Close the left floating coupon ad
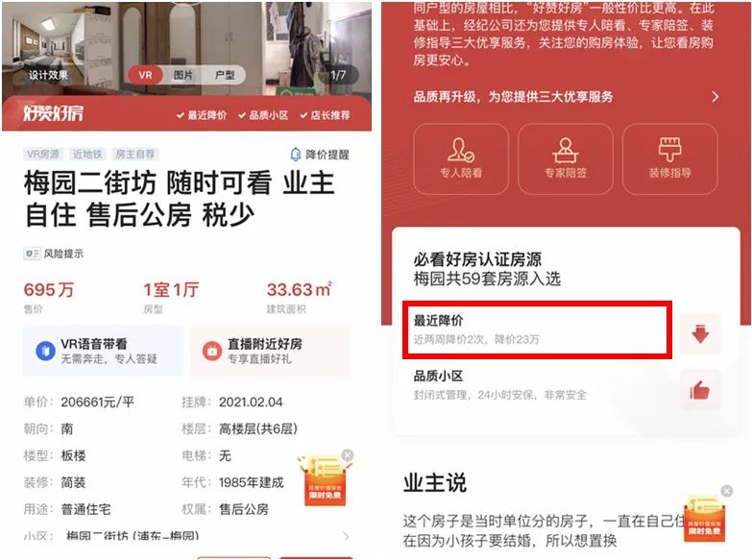Screen dimensions: 752x560 tap(348, 454)
